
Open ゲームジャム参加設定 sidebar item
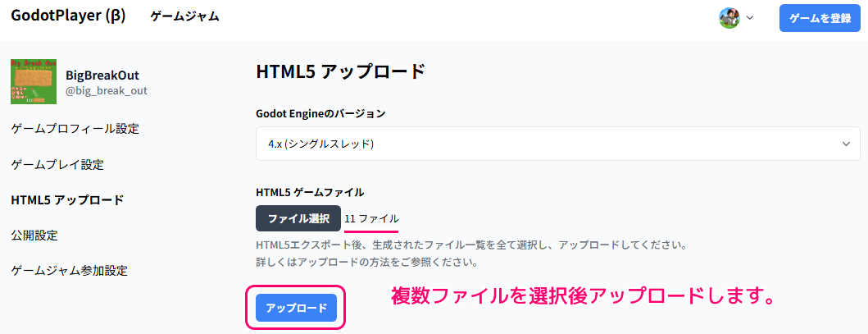coord(69,271)
